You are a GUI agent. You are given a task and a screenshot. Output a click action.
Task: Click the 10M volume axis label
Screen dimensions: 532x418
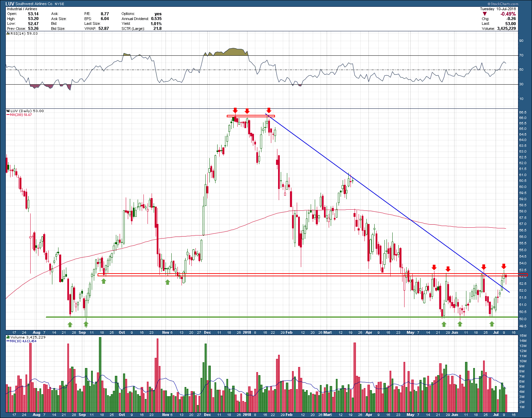522,361
